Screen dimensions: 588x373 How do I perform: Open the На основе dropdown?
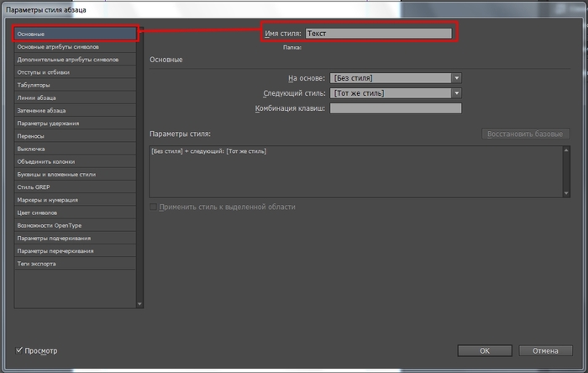(396, 78)
